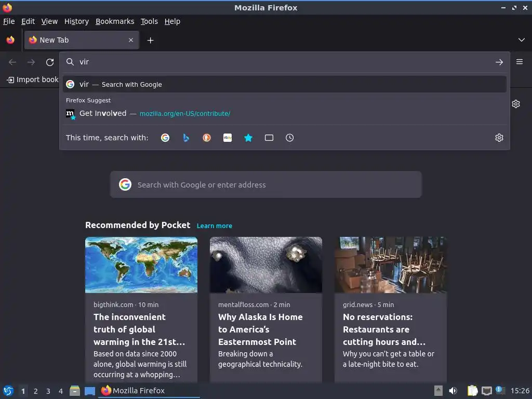Open the notification tray icon with alert badge
Screen dimensions: 532x399
[x=500, y=390]
